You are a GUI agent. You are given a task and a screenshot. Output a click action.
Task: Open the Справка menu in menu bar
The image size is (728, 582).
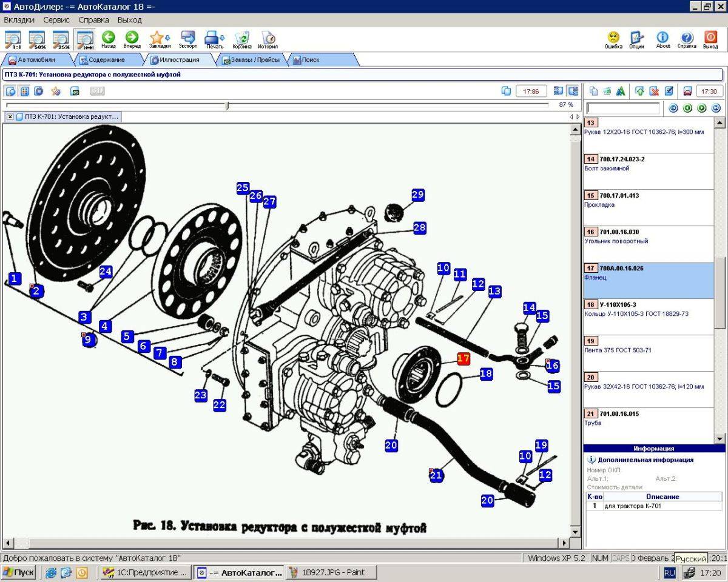coord(94,20)
